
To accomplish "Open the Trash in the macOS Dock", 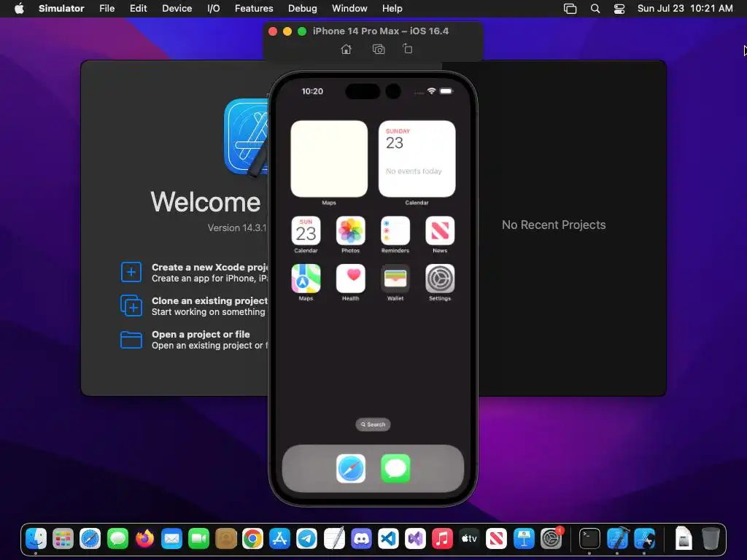I will pos(711,539).
